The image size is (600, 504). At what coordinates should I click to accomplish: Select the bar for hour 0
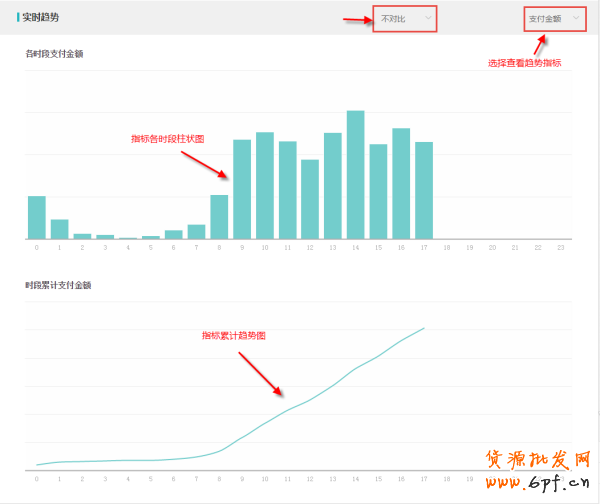point(37,217)
